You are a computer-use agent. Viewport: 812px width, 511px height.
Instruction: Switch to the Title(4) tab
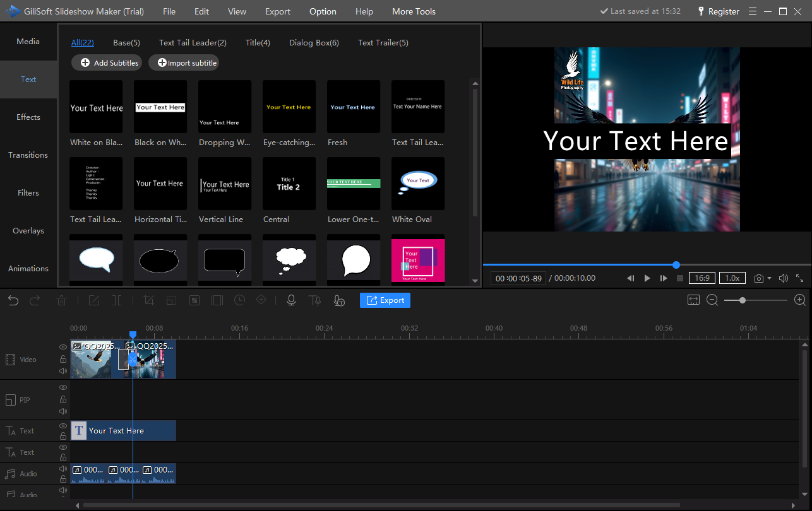tap(258, 43)
